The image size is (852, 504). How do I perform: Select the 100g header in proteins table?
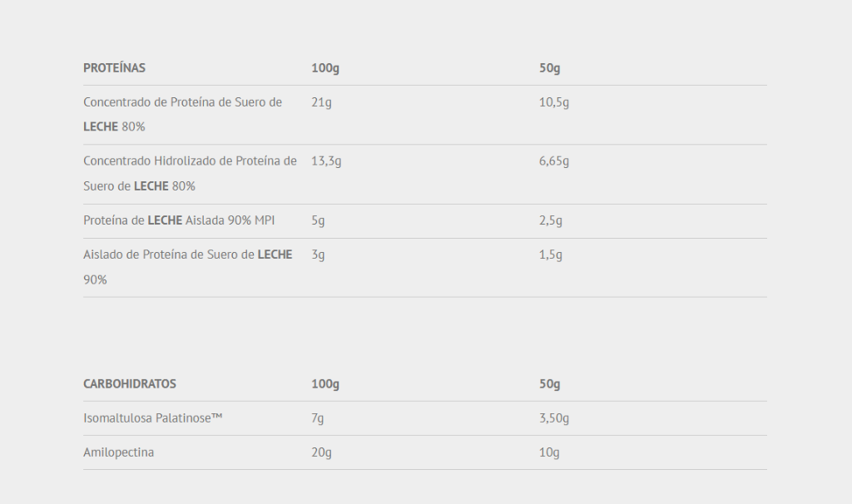tap(325, 68)
